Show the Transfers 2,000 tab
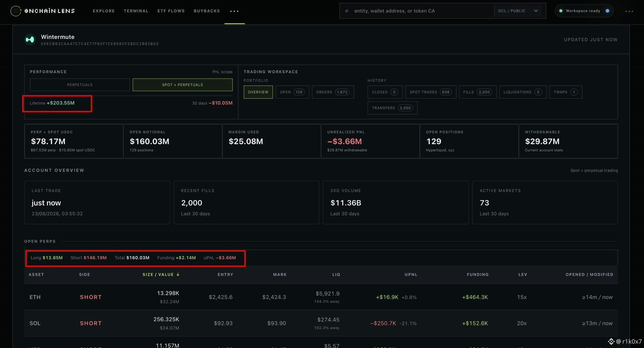This screenshot has height=348, width=644. 392,108
